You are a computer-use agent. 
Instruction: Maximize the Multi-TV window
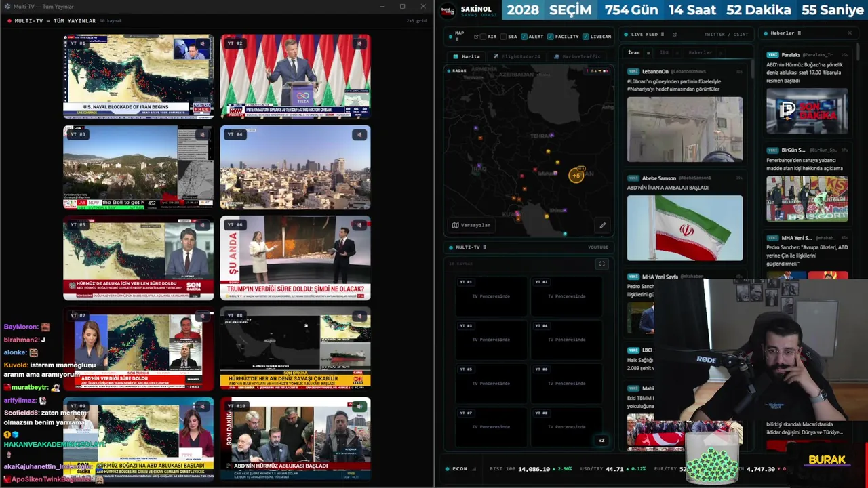click(402, 7)
